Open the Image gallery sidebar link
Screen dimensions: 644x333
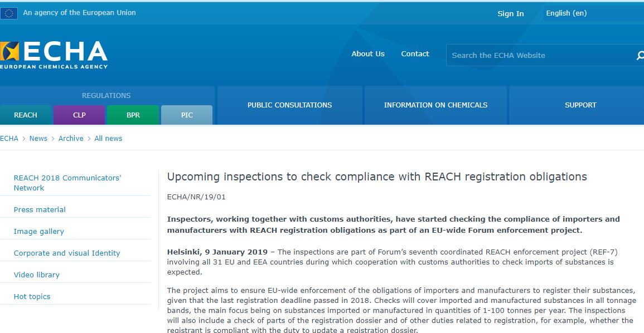39,232
